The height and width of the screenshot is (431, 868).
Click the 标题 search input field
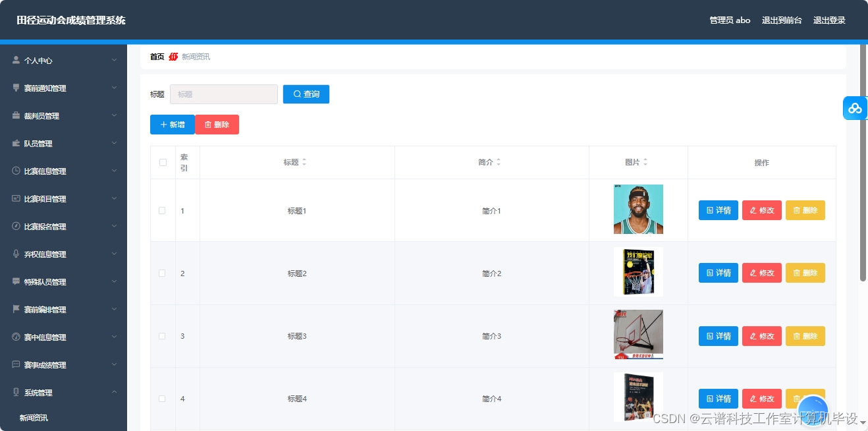point(223,94)
